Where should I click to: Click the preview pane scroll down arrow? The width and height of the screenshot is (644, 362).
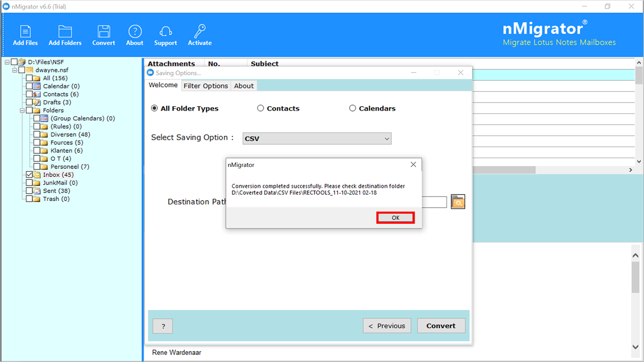pos(635,347)
